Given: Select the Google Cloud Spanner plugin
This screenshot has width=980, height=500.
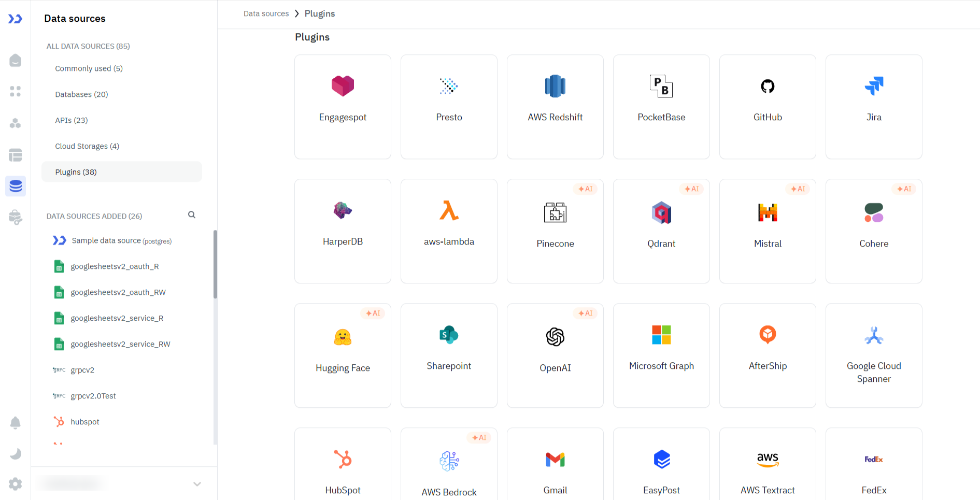Looking at the screenshot, I should (x=874, y=355).
